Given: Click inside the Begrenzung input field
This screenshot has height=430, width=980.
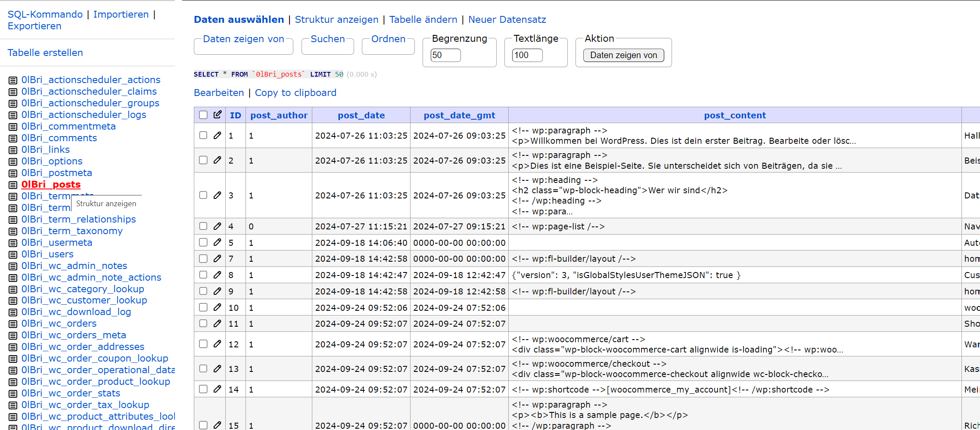Looking at the screenshot, I should pos(445,55).
